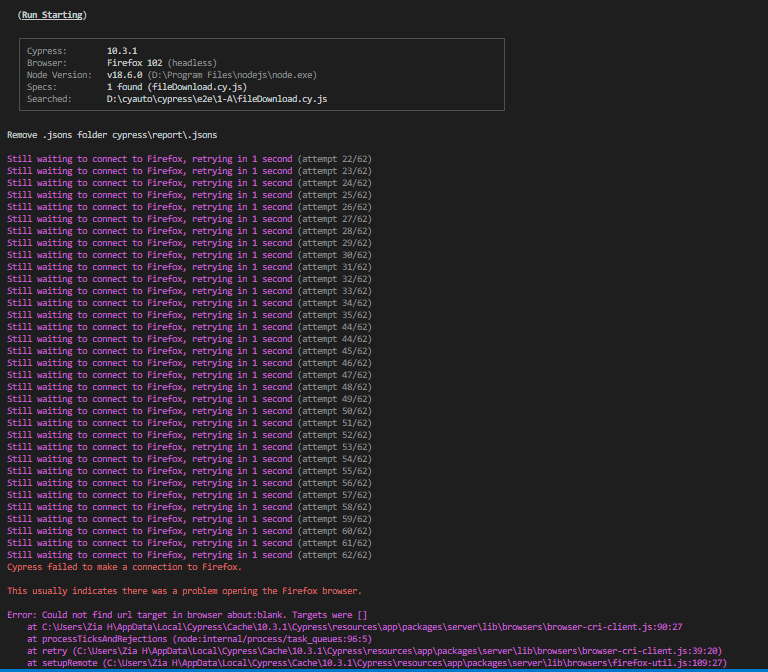Click the retry line for attempt 45/62

tap(189, 351)
